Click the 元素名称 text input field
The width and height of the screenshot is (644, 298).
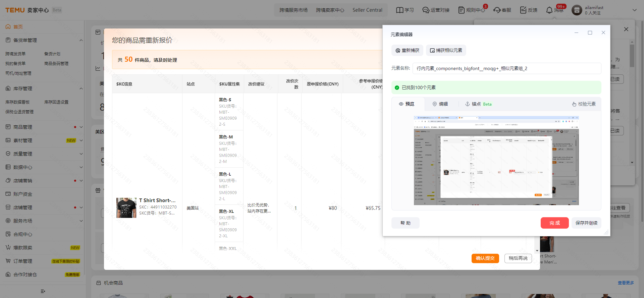click(x=506, y=68)
